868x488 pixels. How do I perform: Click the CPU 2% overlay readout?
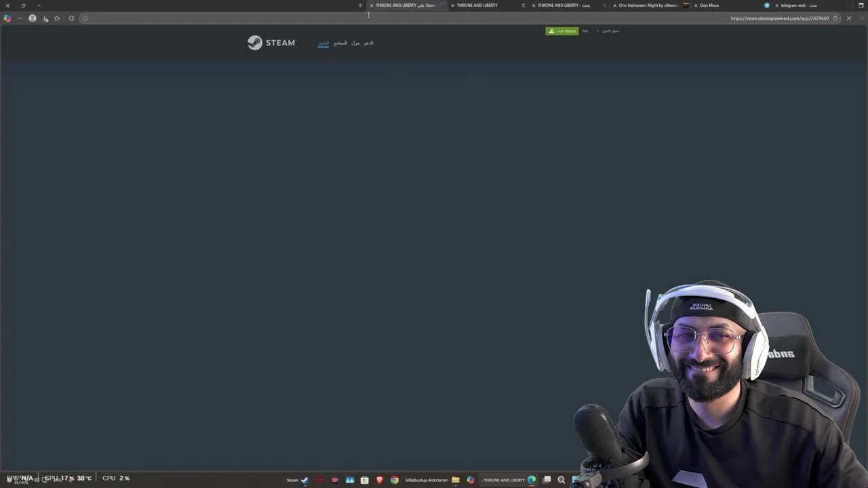[116, 478]
